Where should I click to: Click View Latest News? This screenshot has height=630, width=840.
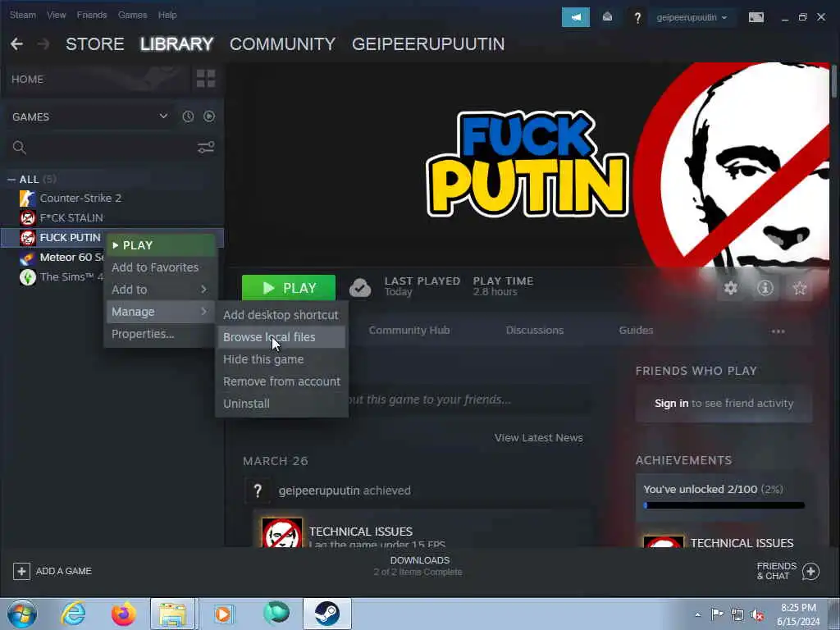[538, 438]
